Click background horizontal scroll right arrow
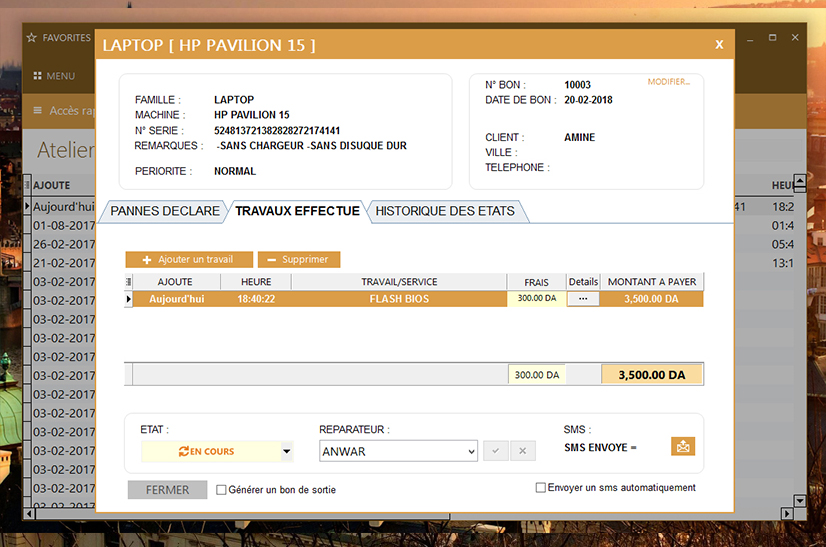Screen dimensions: 826x547 coord(787,513)
